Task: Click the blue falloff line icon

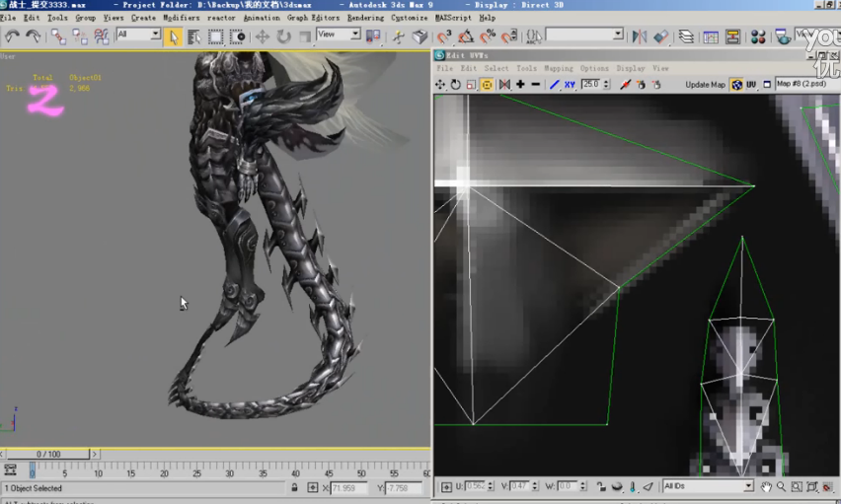Action: coord(554,84)
